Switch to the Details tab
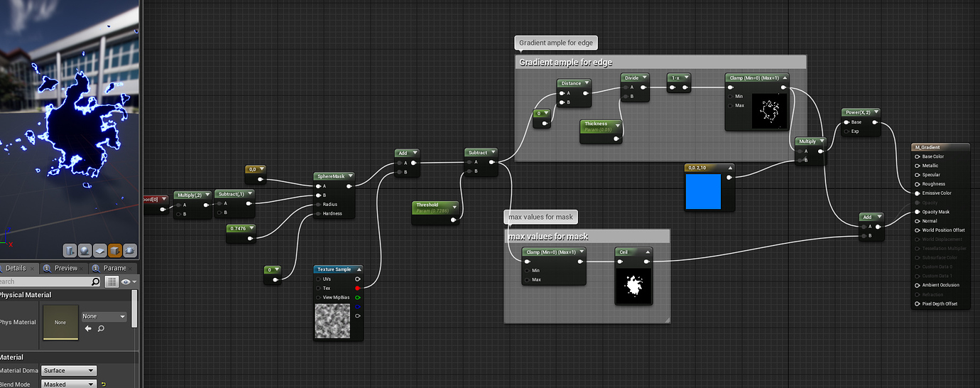Viewport: 980px width, 388px height. tap(15, 268)
